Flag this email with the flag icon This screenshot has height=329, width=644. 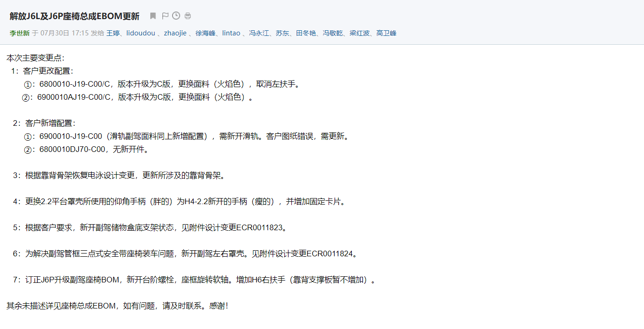click(165, 16)
